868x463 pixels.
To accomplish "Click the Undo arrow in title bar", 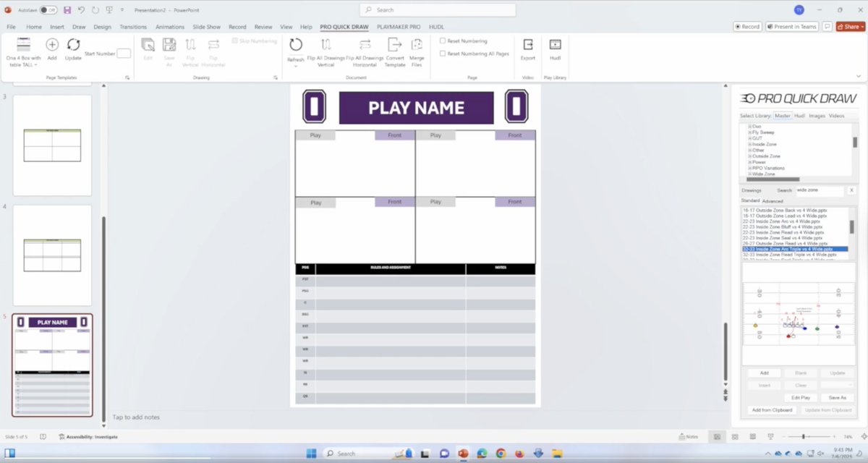I will click(x=81, y=10).
